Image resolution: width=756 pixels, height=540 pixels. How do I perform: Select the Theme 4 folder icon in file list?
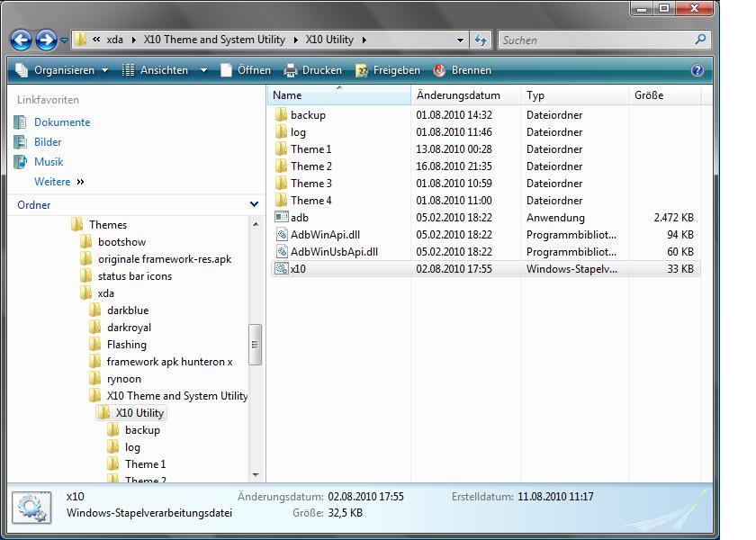pyautogui.click(x=281, y=201)
